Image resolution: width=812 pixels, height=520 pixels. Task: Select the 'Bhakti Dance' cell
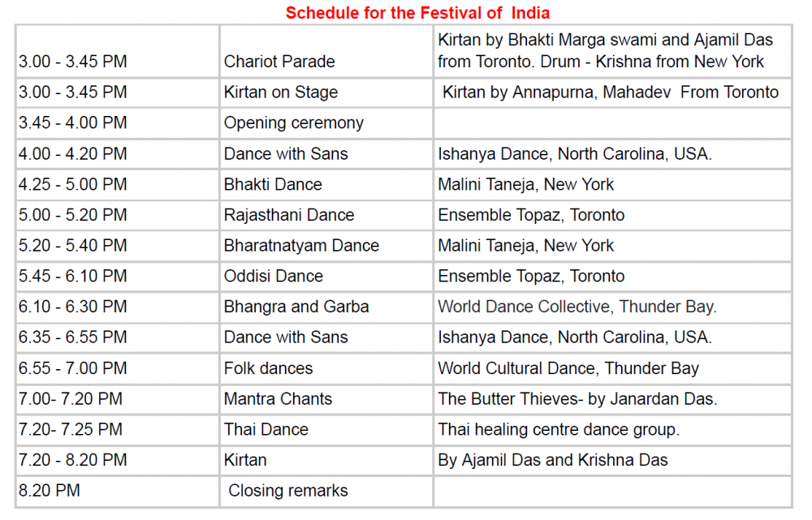coord(326,184)
